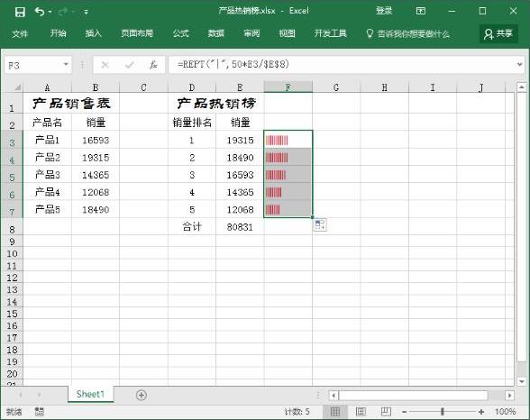Switch to Normal view mode
The image size is (530, 420).
[x=335, y=412]
